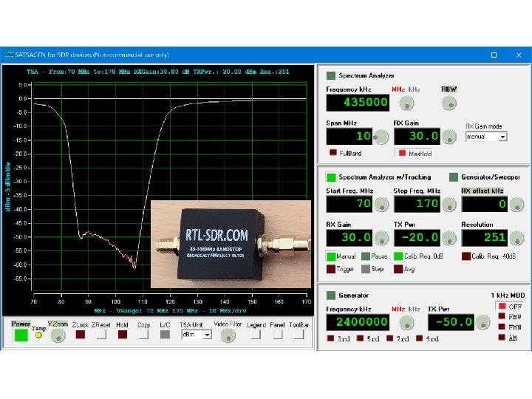Viewport: 532px width, 399px height.
Task: Adjust the Span MHz knob
Action: (381, 137)
